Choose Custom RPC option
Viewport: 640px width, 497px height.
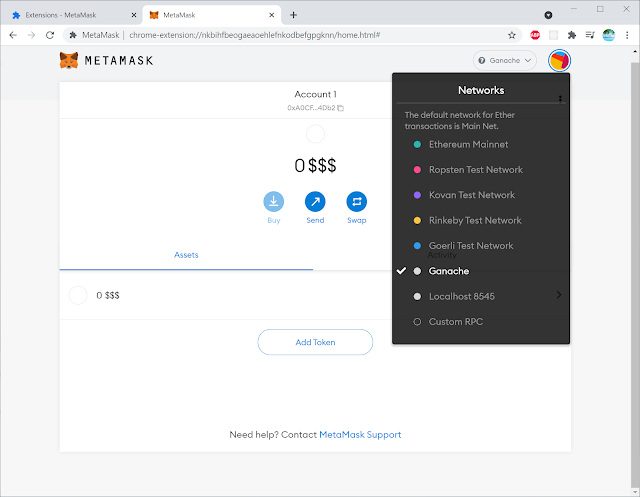coord(481,322)
